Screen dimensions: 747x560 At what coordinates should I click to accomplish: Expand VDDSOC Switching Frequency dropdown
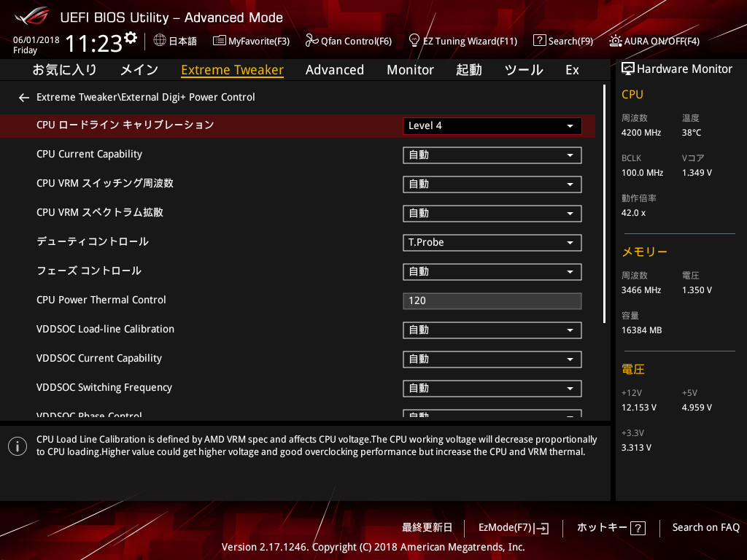click(492, 389)
